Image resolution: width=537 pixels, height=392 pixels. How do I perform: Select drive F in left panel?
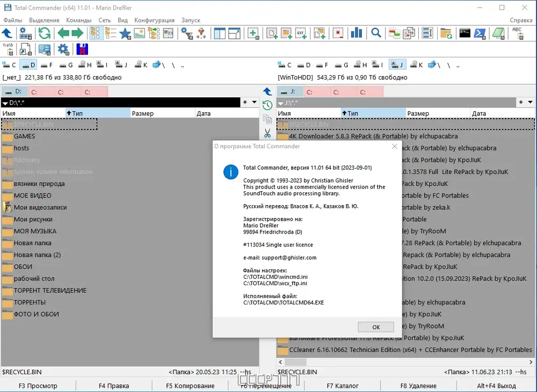point(46,64)
